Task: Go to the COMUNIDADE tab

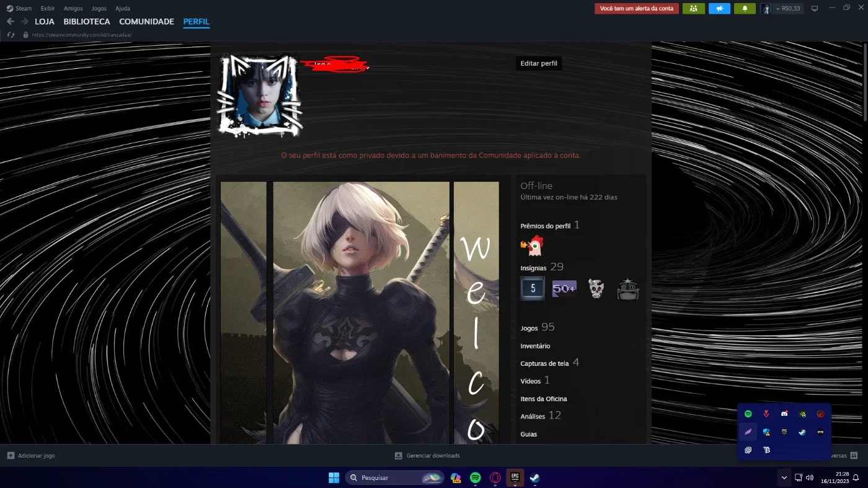Action: 147,22
